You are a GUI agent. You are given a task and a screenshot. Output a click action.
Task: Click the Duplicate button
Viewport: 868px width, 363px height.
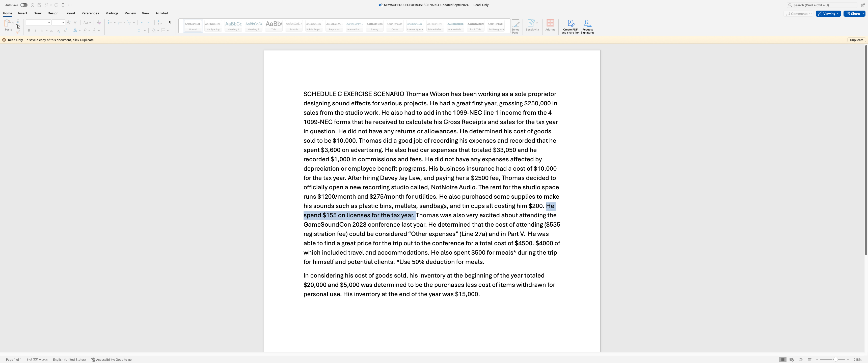(856, 40)
